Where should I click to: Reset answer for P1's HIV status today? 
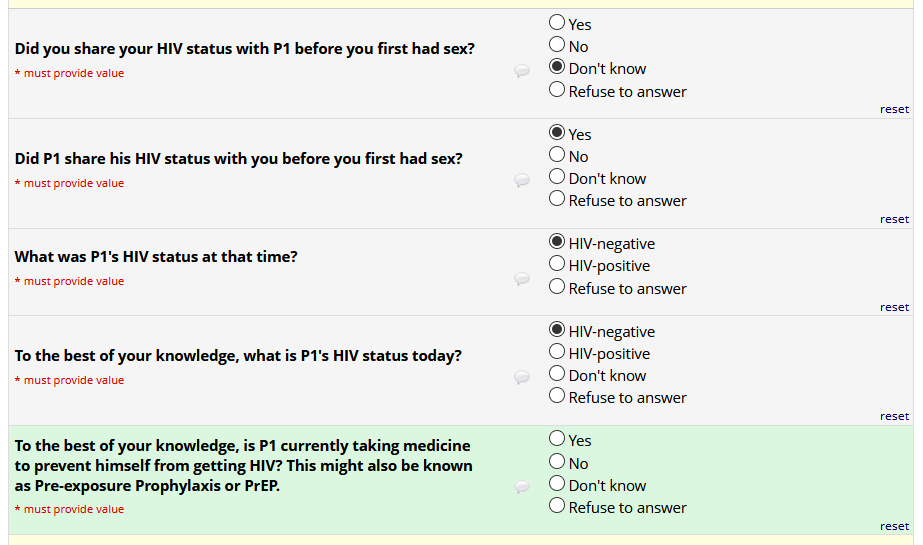[894, 416]
